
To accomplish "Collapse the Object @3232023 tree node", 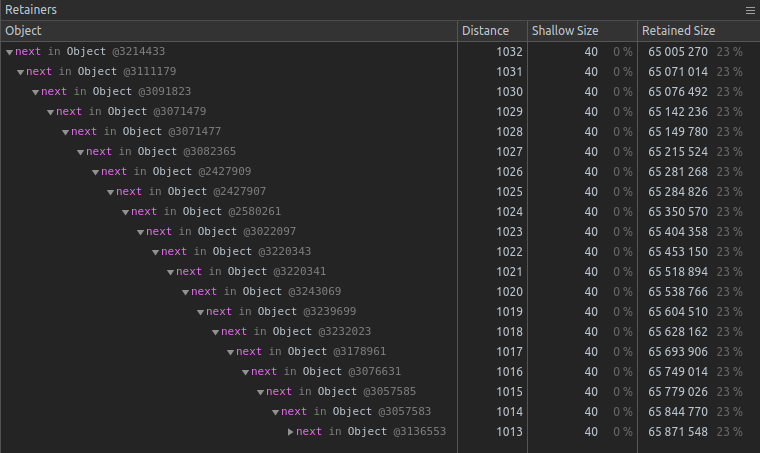I will pyautogui.click(x=216, y=332).
